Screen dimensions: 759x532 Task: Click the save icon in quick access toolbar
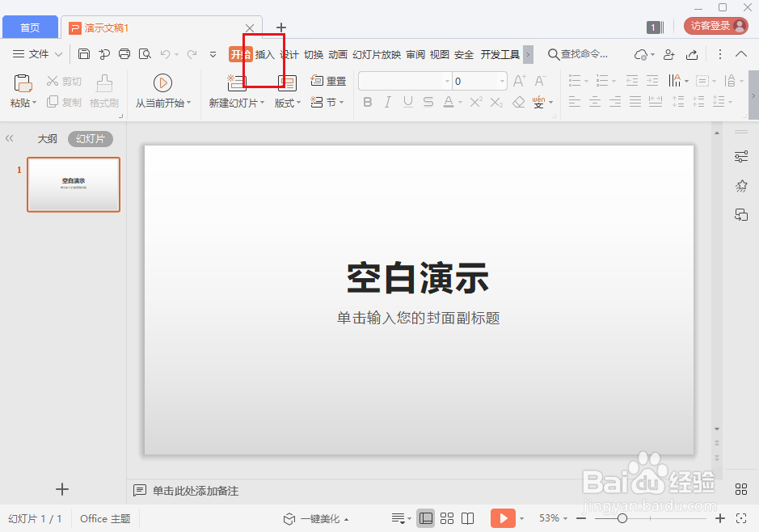pos(84,53)
